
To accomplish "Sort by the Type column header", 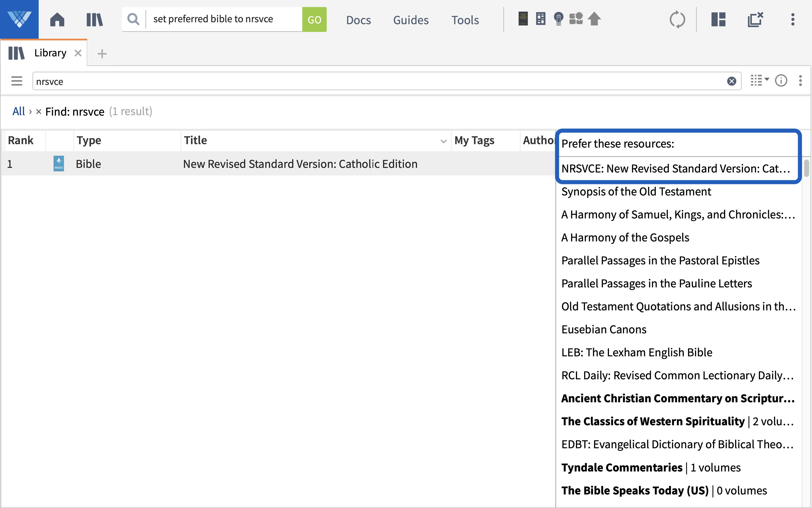I will point(89,141).
